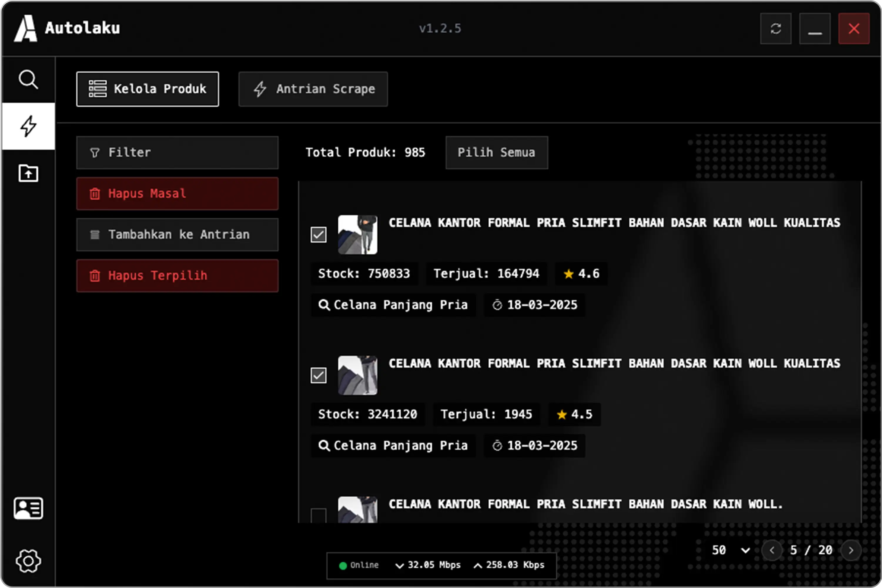This screenshot has width=882, height=588.
Task: Open the search icon in sidebar
Action: point(28,80)
